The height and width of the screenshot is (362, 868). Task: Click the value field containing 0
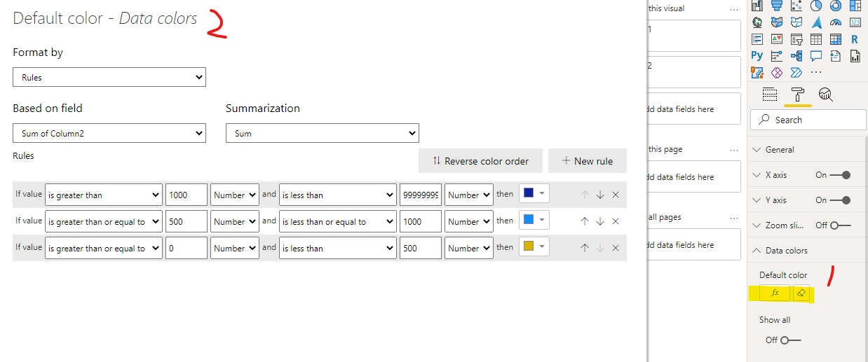pyautogui.click(x=187, y=248)
